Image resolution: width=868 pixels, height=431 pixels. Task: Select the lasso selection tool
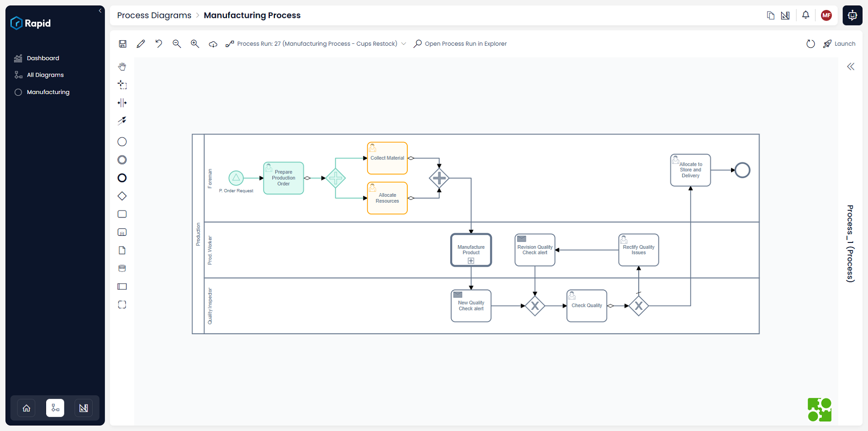122,84
